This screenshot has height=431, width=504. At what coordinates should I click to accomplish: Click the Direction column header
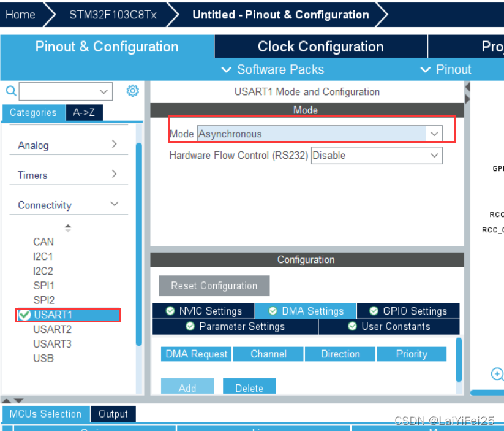(340, 354)
